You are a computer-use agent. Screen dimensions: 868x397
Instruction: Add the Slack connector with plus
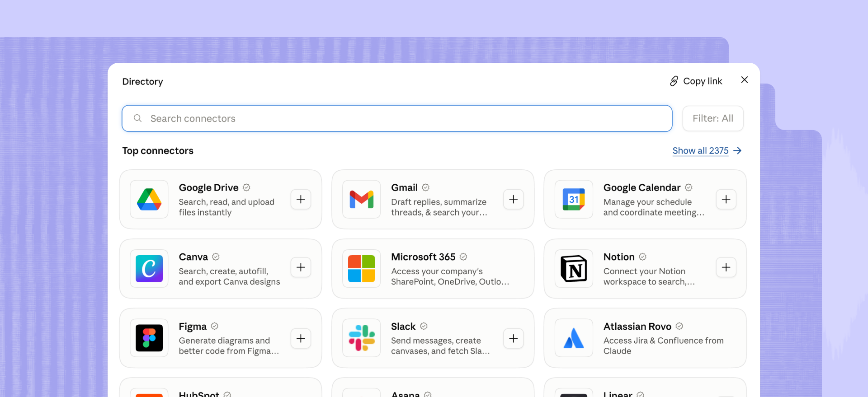tap(513, 338)
